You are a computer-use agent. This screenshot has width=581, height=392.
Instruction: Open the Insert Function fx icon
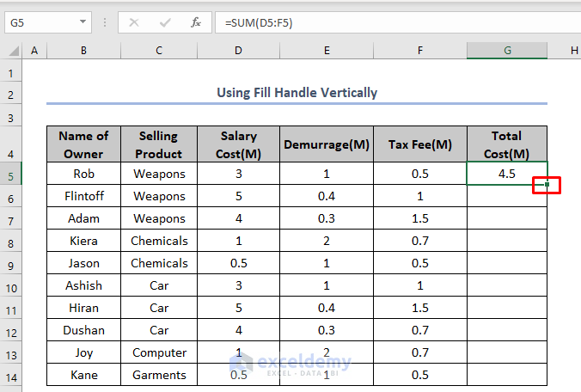(x=196, y=23)
